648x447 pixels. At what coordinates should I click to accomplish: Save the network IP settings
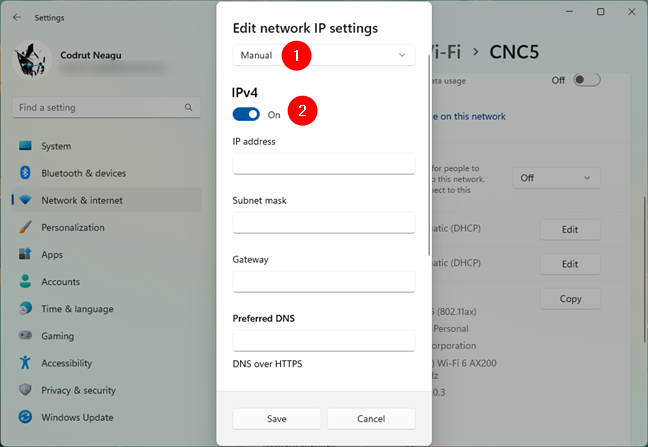pyautogui.click(x=277, y=419)
